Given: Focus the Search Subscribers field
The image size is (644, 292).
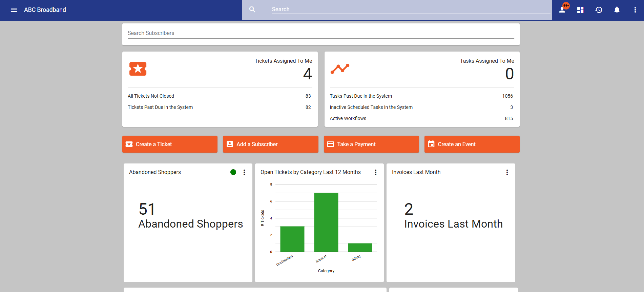Looking at the screenshot, I should (321, 33).
